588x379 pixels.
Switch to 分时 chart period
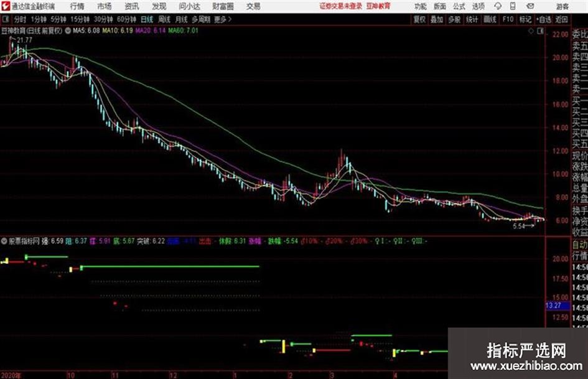coord(20,19)
